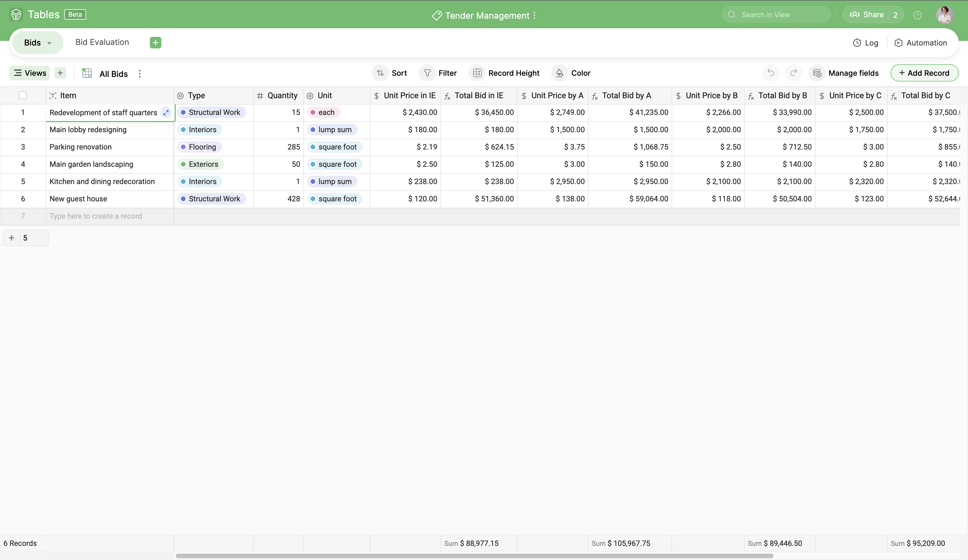Click the plus icon to add rows
The height and width of the screenshot is (560, 968).
pyautogui.click(x=12, y=238)
